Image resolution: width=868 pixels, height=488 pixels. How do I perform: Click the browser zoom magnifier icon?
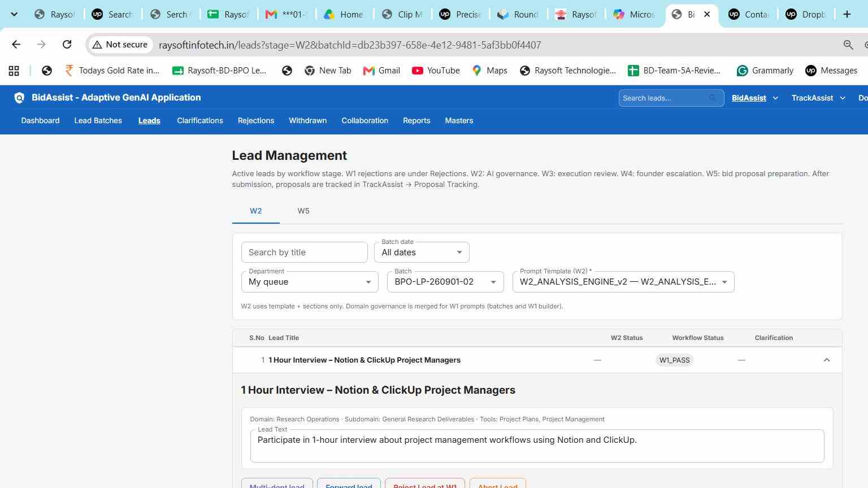pos(848,45)
